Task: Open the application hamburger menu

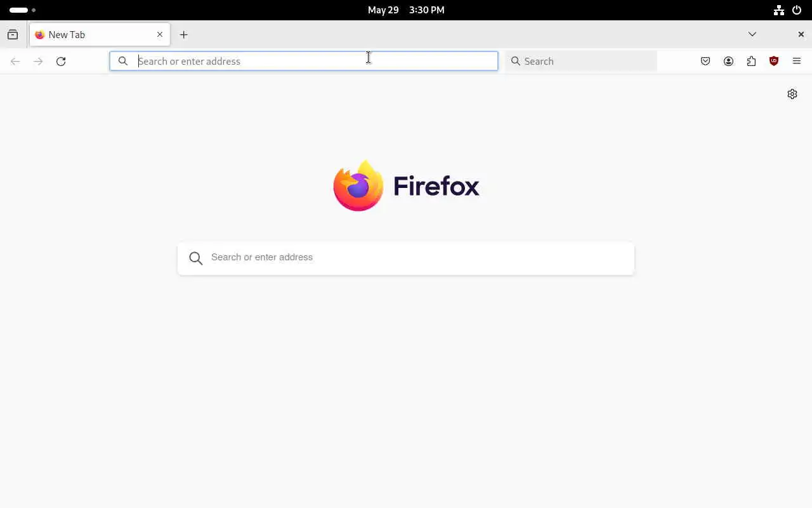Action: tap(797, 62)
